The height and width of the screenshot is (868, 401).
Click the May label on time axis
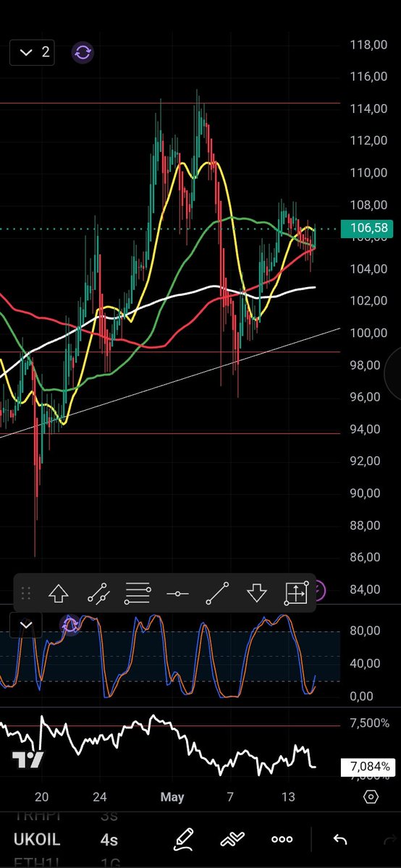[172, 797]
